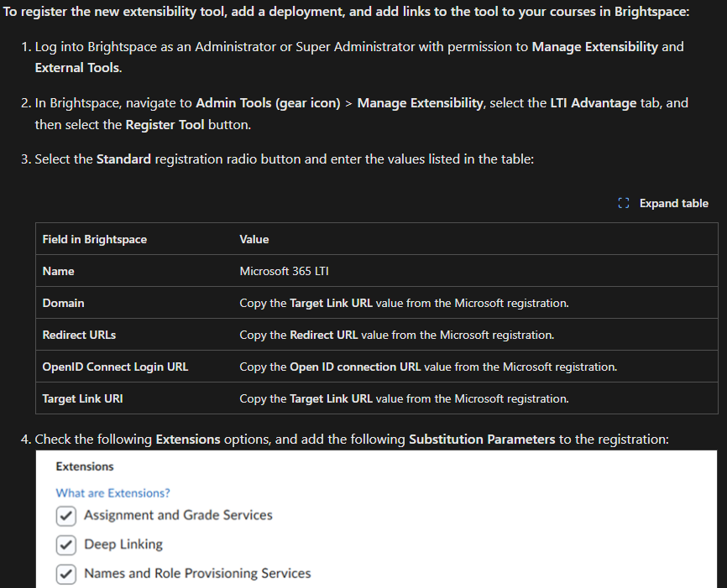Screen dimensions: 727x588
Task: Click the Expand table bracket icon
Action: [624, 203]
